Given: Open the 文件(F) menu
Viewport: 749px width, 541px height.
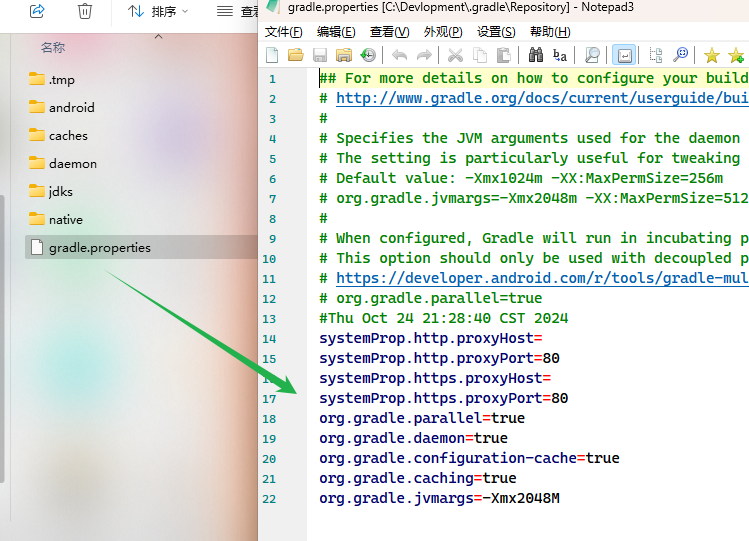Looking at the screenshot, I should (284, 32).
